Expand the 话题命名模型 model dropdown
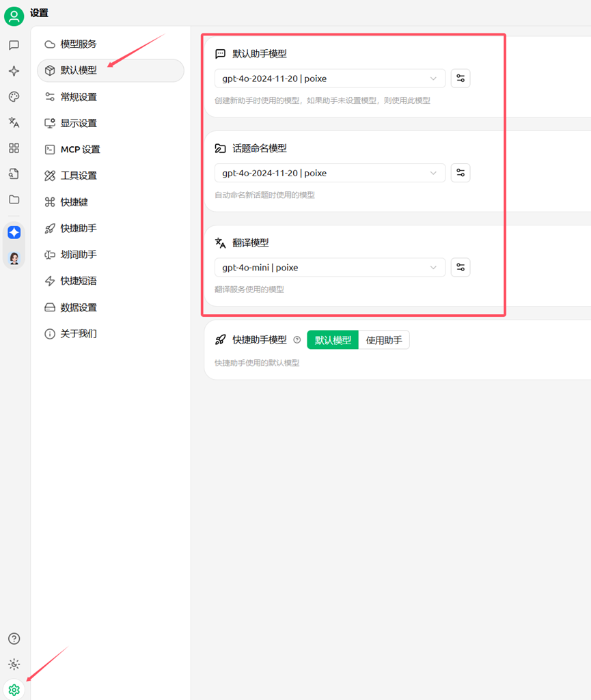Viewport: 591px width, 700px height. (330, 173)
